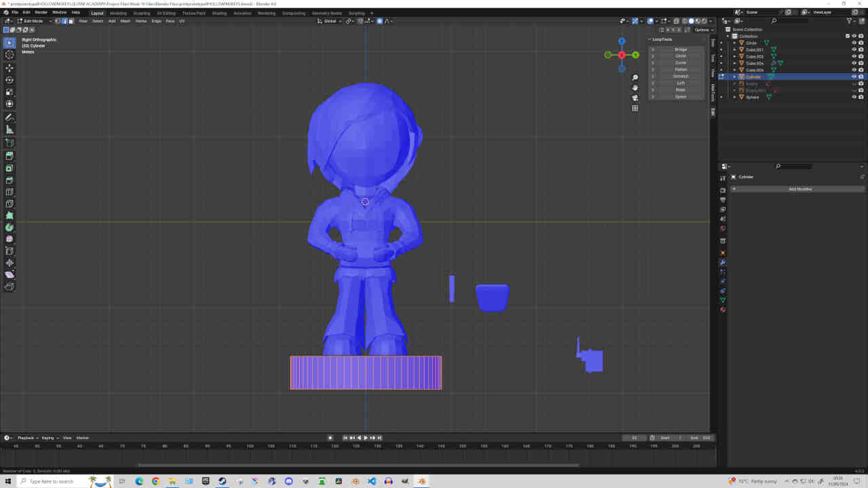Choose the Measure tool
Viewport: 868px width, 488px height.
pos(9,129)
